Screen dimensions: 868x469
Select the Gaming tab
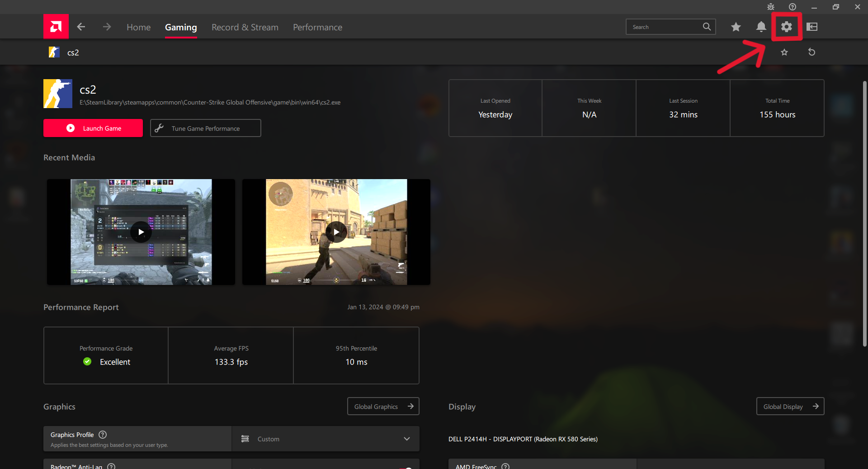pos(181,27)
